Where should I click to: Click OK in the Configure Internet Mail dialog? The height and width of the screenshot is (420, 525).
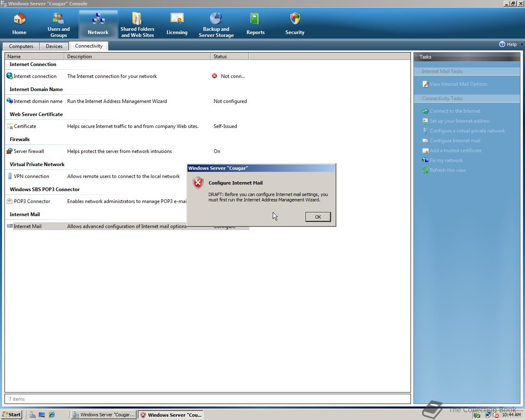pos(318,217)
